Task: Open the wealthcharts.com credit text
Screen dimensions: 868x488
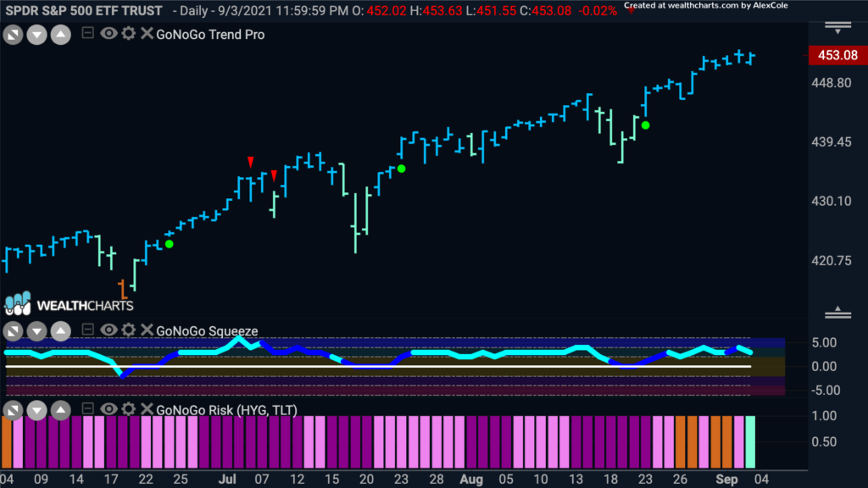Action: click(x=706, y=6)
